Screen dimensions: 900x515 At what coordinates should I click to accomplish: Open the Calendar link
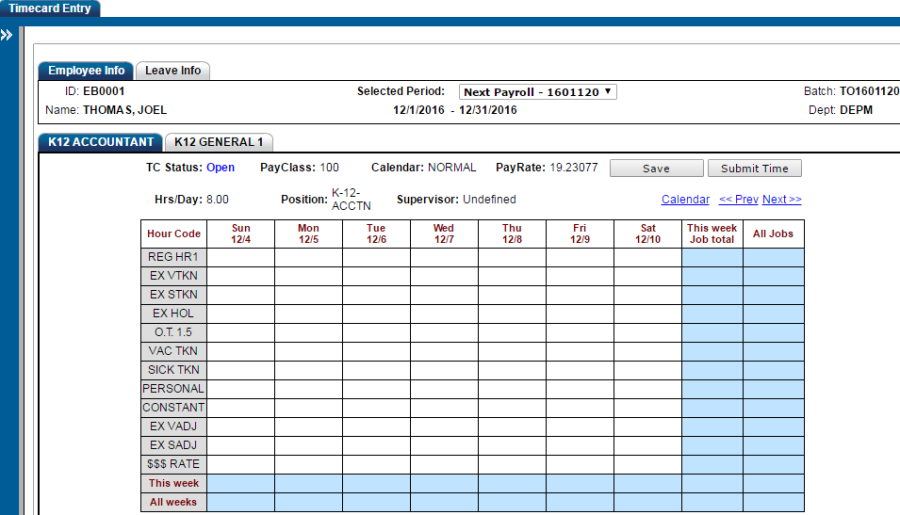[x=685, y=200]
